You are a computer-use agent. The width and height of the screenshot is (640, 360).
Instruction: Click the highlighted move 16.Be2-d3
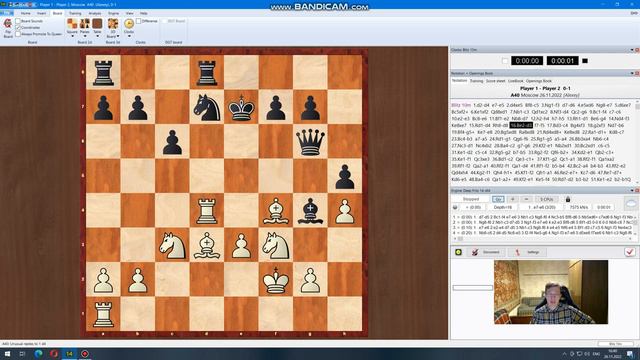tap(521, 125)
